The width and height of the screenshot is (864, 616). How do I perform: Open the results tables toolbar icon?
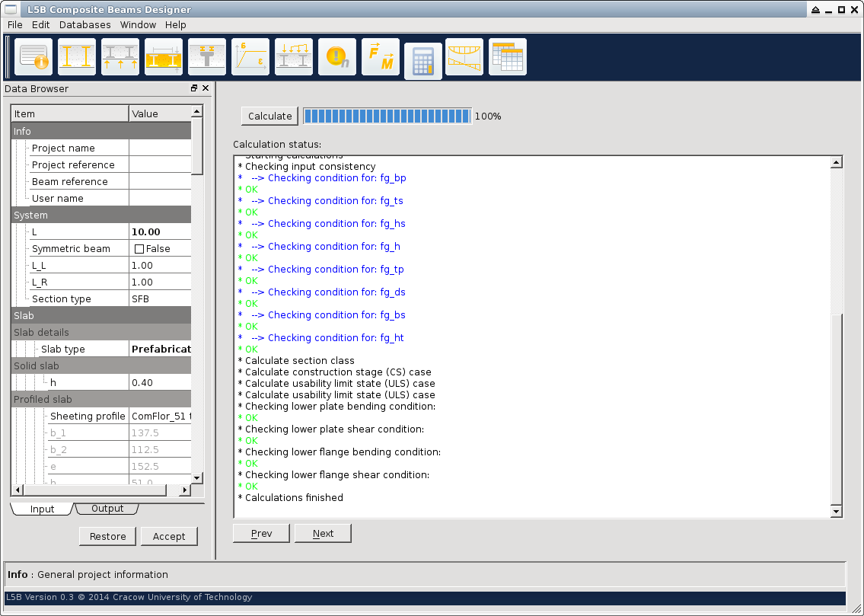tap(508, 57)
